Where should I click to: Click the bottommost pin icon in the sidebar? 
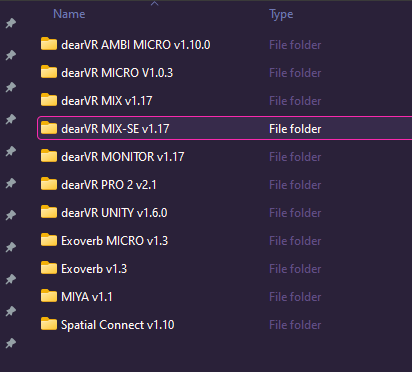(x=11, y=343)
